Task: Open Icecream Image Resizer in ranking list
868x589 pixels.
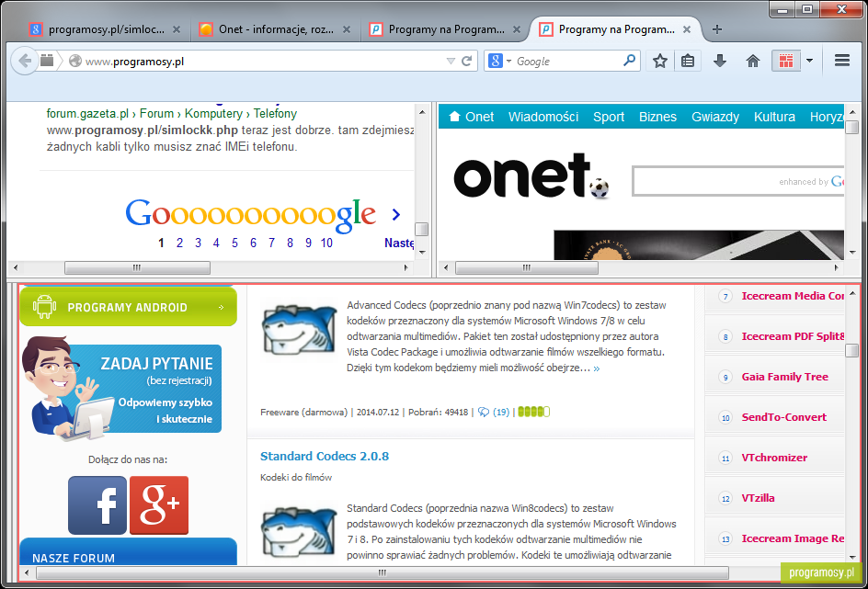Action: pos(793,538)
